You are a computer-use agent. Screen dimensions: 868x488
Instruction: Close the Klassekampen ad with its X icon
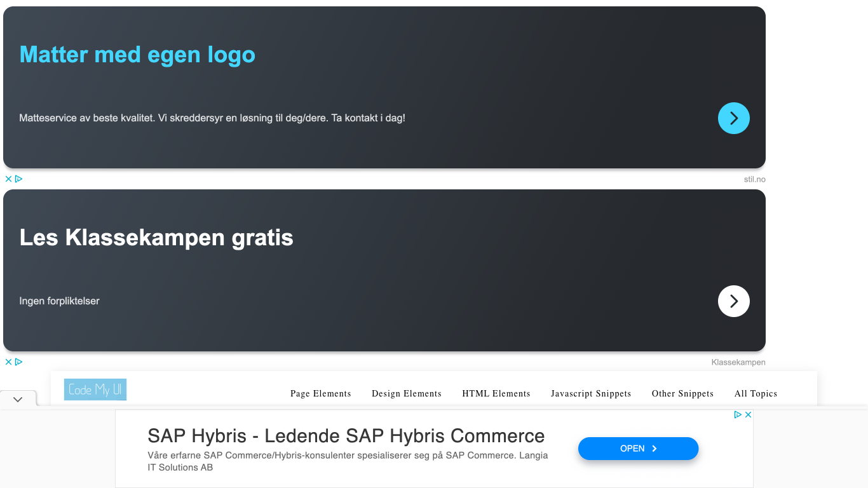pyautogui.click(x=8, y=362)
